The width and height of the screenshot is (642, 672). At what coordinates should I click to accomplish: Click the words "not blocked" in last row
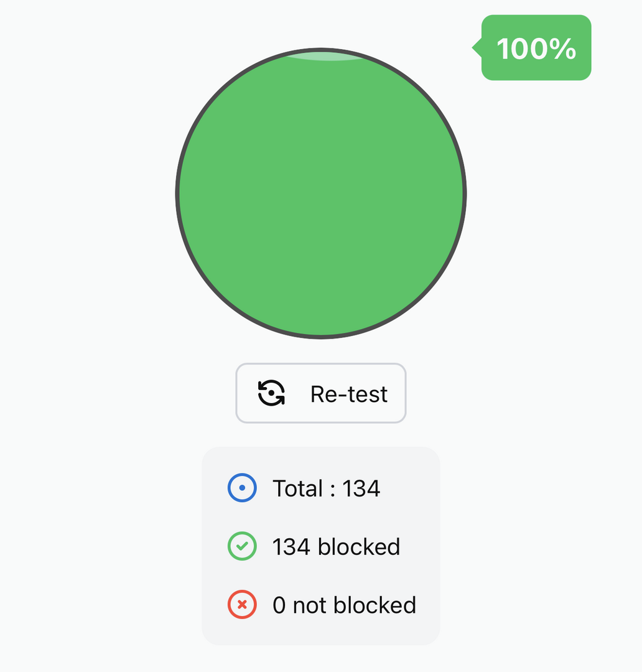[x=355, y=605]
